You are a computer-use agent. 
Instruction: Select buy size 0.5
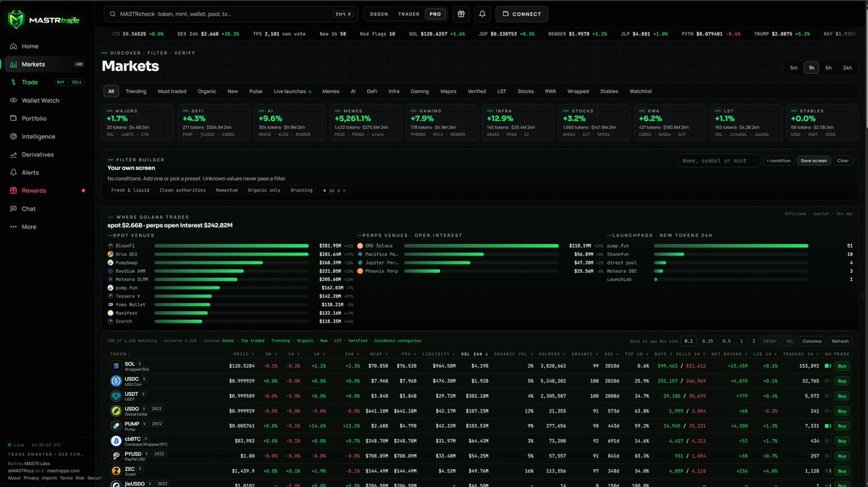pos(726,342)
